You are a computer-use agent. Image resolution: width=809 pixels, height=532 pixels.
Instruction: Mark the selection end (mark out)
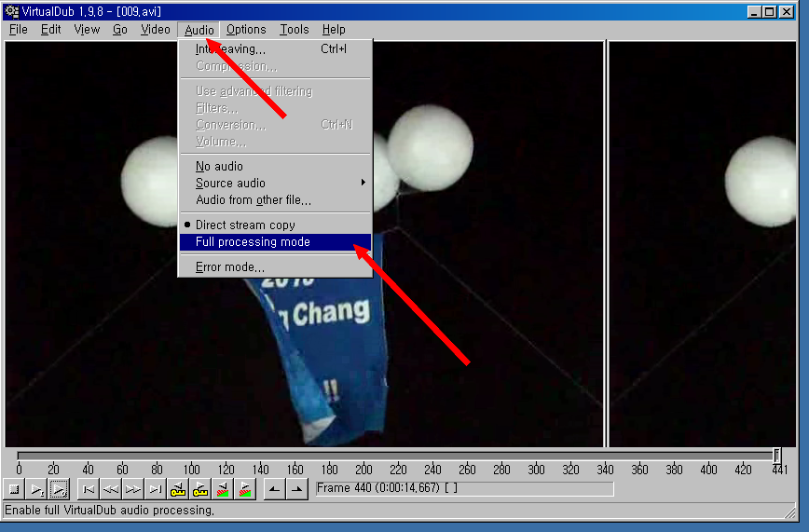pyautogui.click(x=297, y=489)
